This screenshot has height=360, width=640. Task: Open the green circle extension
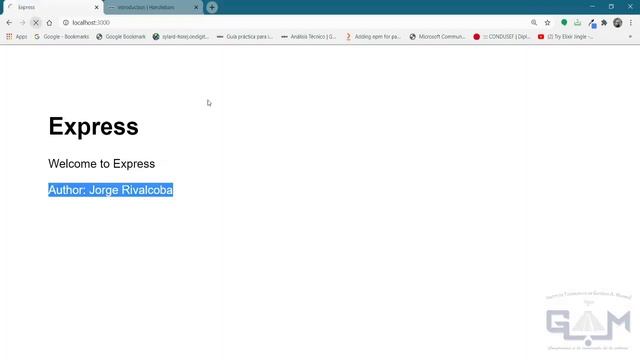coord(564,23)
